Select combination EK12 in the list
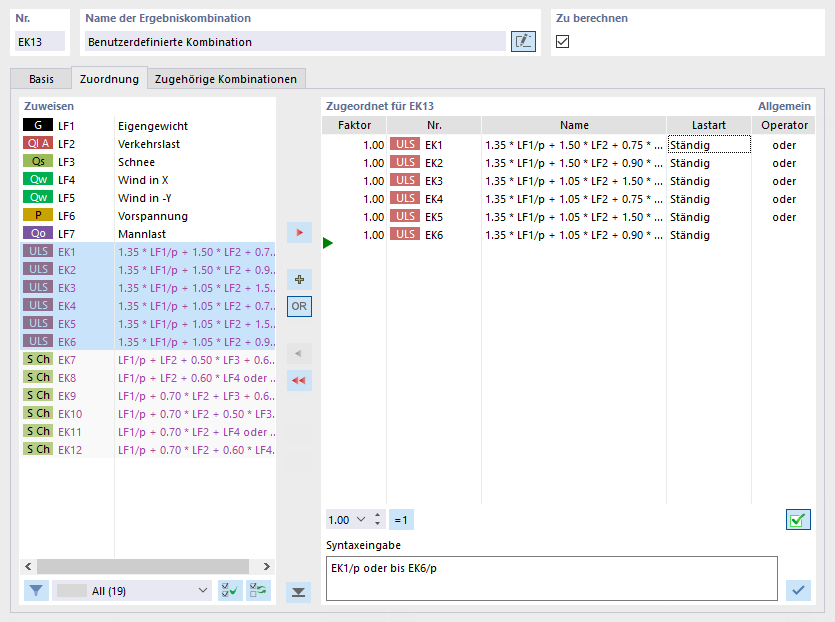The image size is (835, 622). pos(148,450)
